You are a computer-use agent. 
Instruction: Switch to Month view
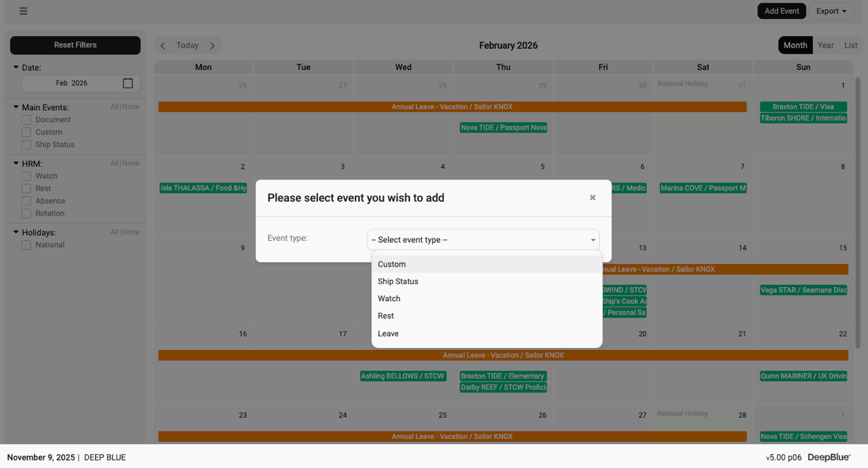click(795, 45)
